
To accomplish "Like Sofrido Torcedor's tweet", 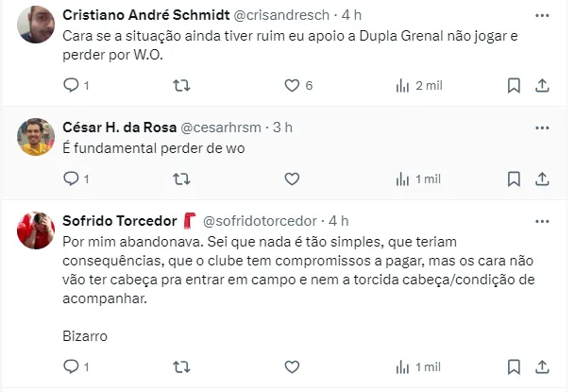I will click(x=292, y=366).
